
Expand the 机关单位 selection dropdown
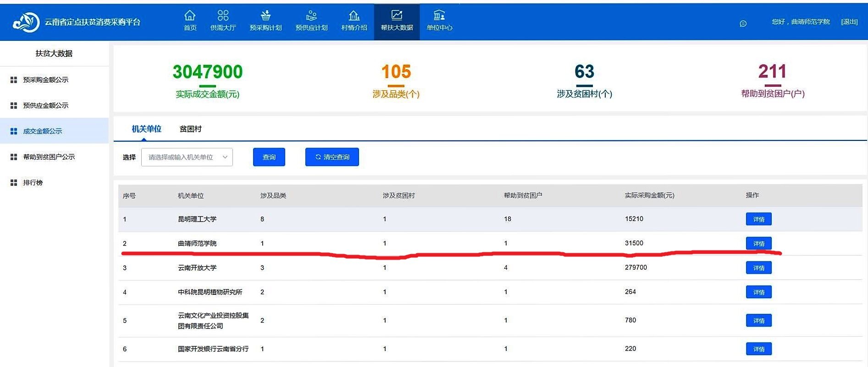[x=187, y=157]
